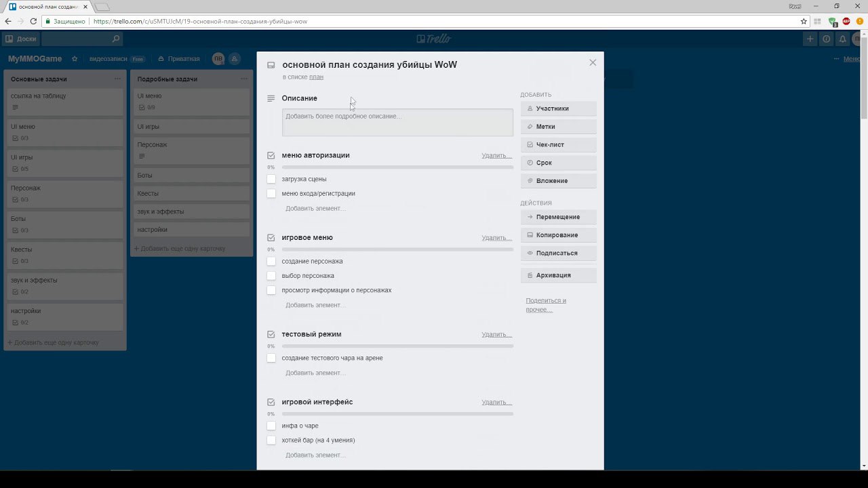Add another card to Подробные задачи list
The height and width of the screenshot is (488, 868).
point(180,249)
